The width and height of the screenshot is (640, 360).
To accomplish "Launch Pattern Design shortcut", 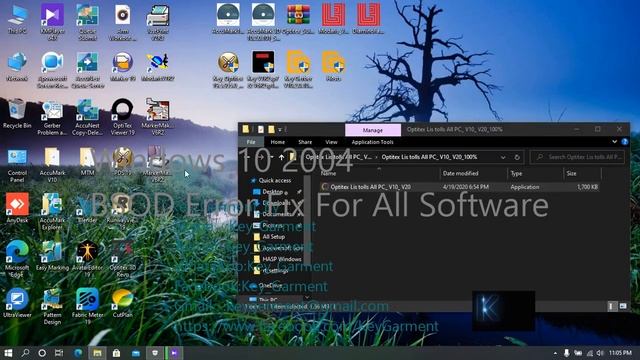I will pos(52,307).
